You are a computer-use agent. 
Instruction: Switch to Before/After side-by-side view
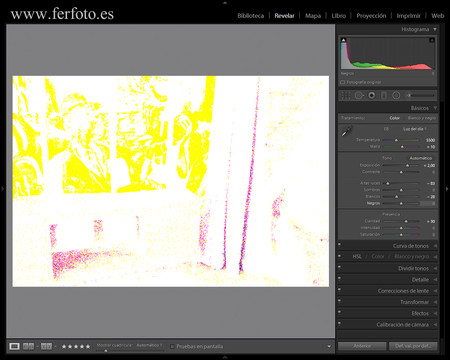[28, 346]
